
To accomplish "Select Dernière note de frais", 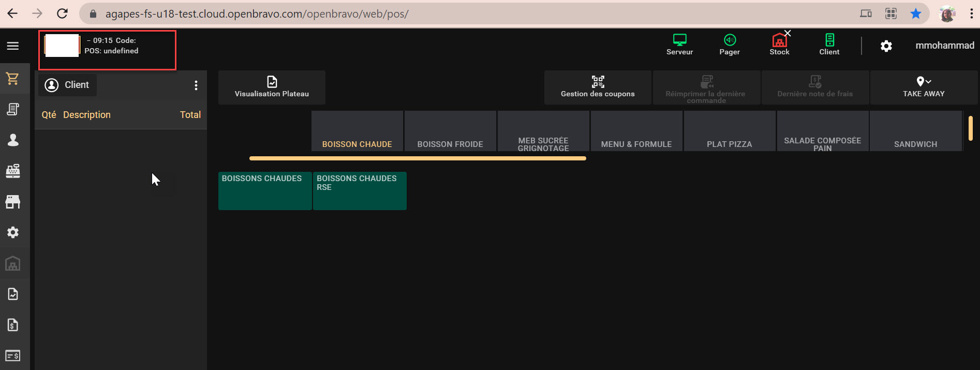I will coord(815,87).
